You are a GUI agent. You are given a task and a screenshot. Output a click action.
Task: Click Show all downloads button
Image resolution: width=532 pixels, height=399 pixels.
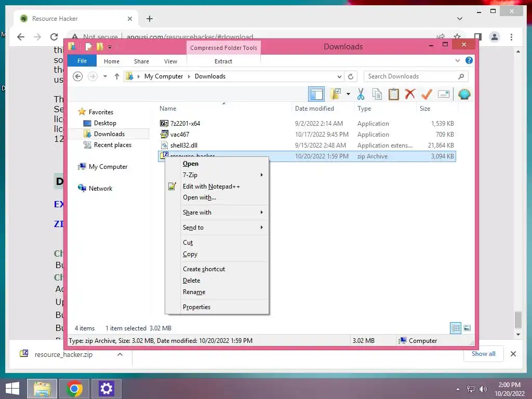point(484,354)
